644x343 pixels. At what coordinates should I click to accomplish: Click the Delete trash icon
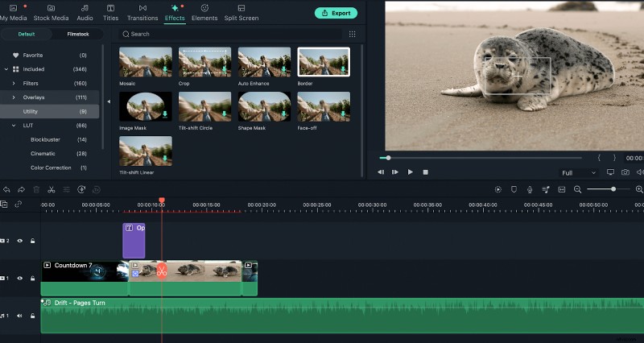pyautogui.click(x=36, y=189)
